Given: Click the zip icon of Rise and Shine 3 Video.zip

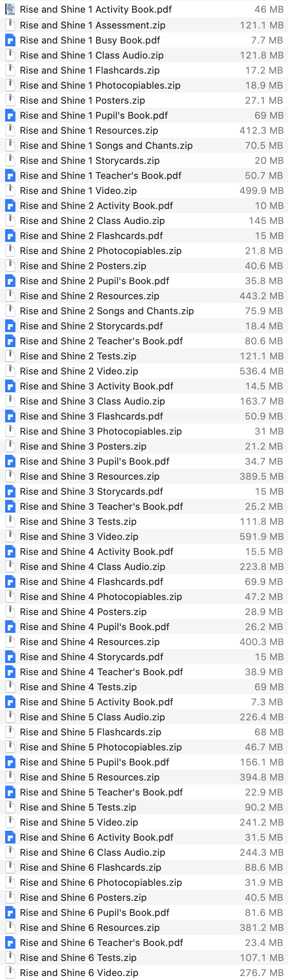Looking at the screenshot, I should tap(10, 537).
